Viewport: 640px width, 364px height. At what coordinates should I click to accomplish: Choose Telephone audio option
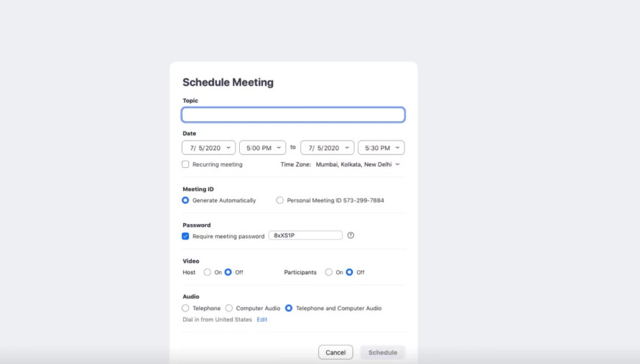pos(185,308)
